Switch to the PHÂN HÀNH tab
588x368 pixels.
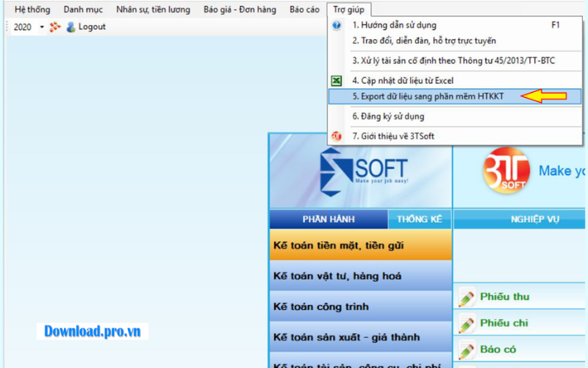[329, 219]
